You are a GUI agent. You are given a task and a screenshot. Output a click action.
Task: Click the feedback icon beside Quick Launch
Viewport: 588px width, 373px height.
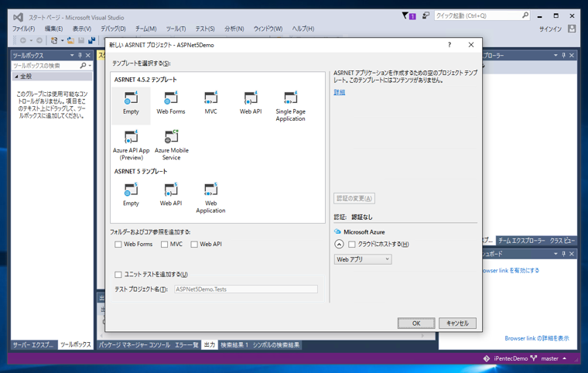[x=426, y=15]
